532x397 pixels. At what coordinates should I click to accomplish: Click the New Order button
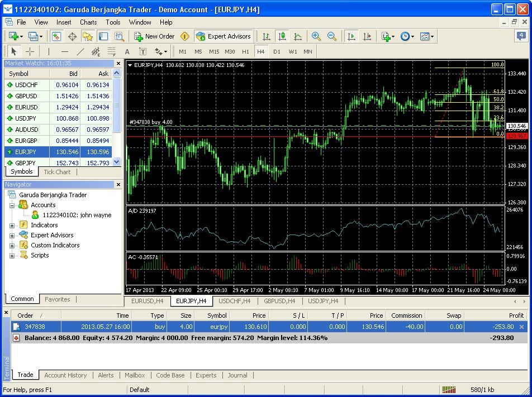pyautogui.click(x=155, y=36)
